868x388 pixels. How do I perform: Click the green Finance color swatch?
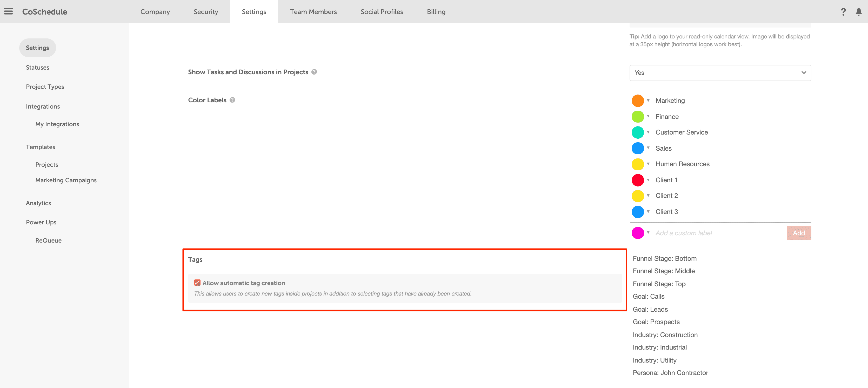tap(638, 117)
